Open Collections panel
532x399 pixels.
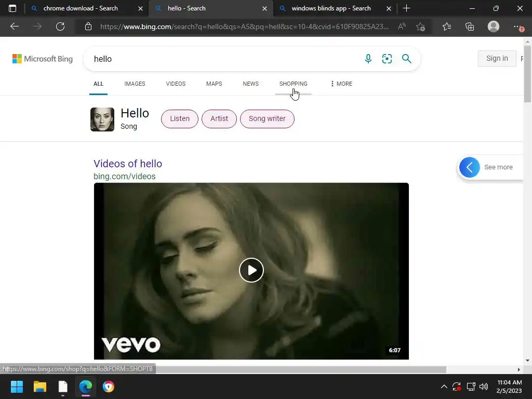tap(470, 26)
